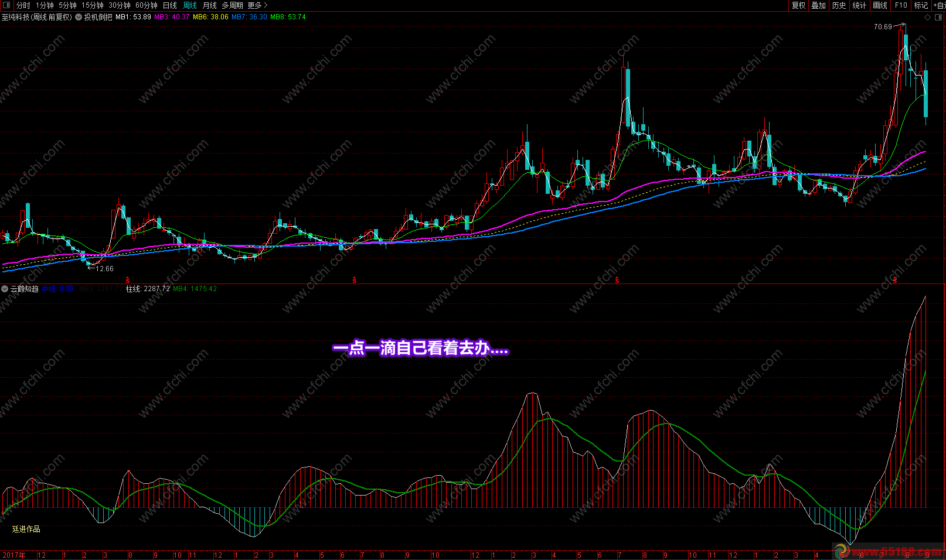The width and height of the screenshot is (946, 560).
Task: Open F10 company info
Action: (901, 5)
